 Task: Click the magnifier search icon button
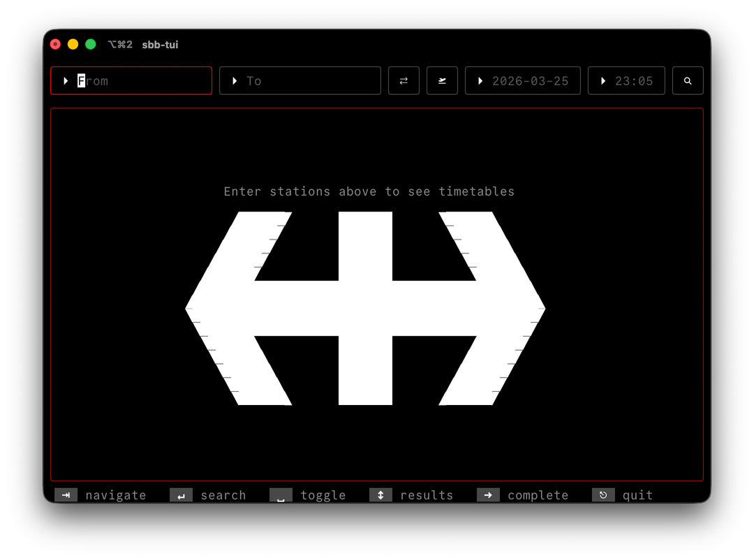688,81
